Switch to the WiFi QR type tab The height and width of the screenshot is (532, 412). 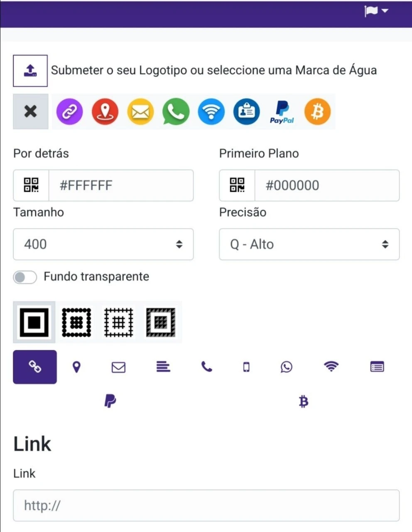[331, 367]
